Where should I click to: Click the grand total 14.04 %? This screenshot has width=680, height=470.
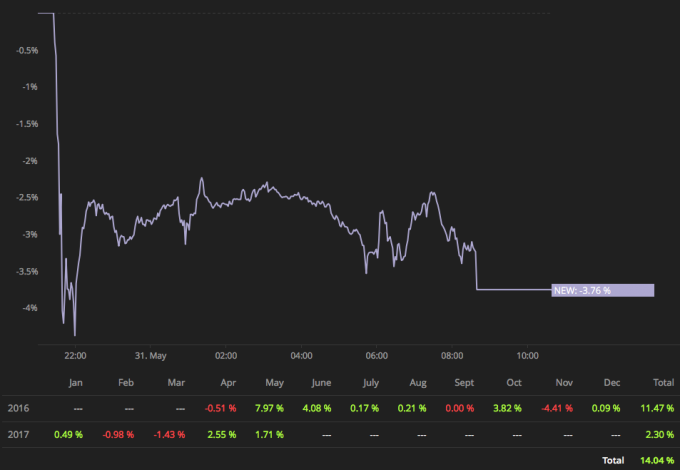point(657,460)
